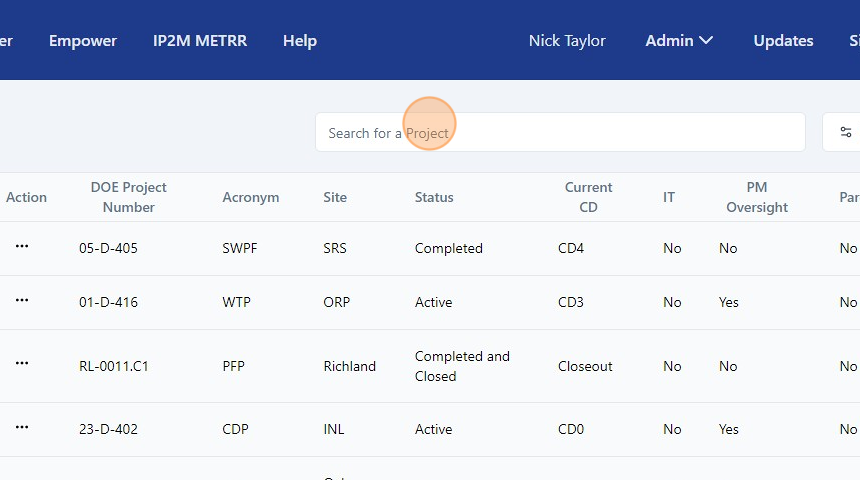Open the Help menu

pos(300,41)
